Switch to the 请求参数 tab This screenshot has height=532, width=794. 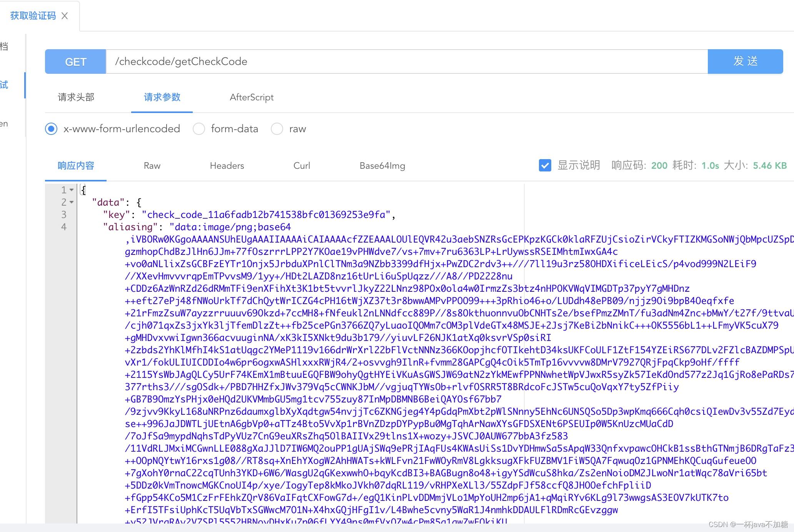pos(162,97)
